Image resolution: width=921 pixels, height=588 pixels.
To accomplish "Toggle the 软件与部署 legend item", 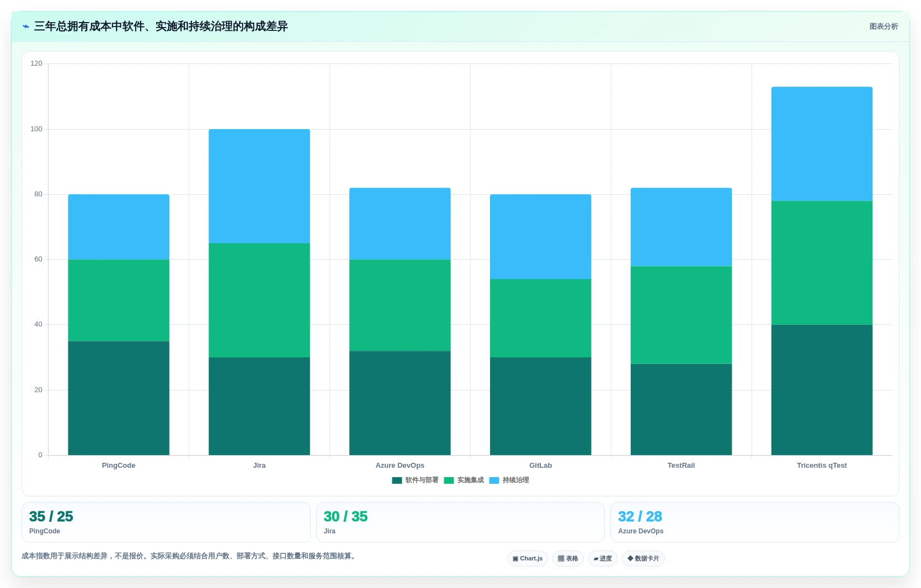I will pos(415,480).
